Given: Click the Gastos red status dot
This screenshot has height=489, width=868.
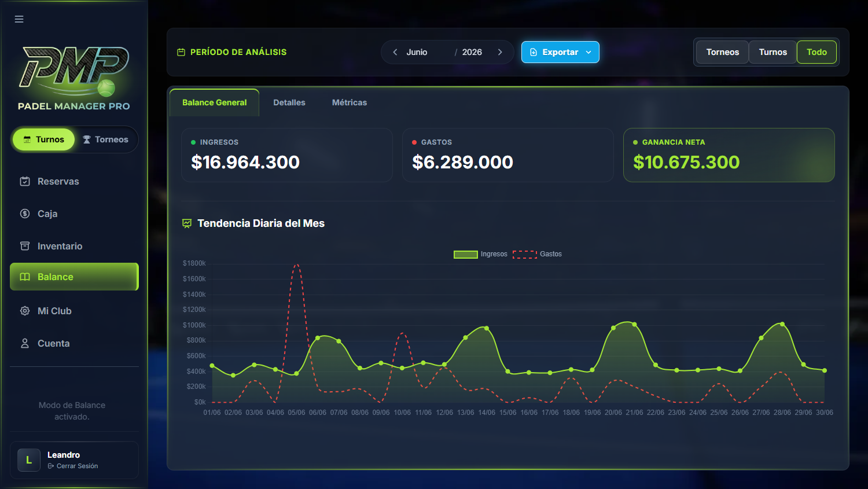Looking at the screenshot, I should [414, 142].
